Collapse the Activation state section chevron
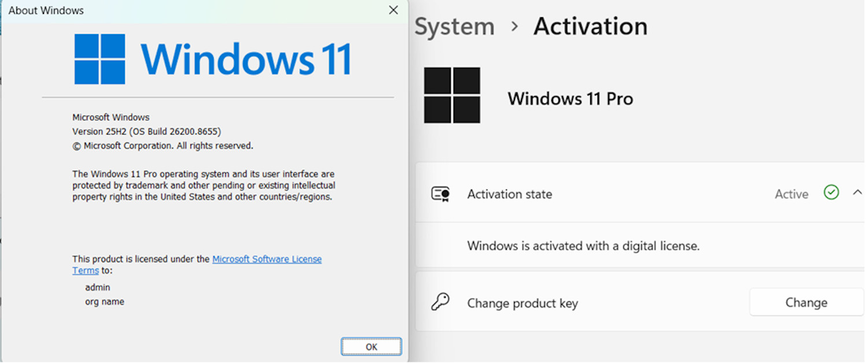The width and height of the screenshot is (868, 363). click(858, 192)
